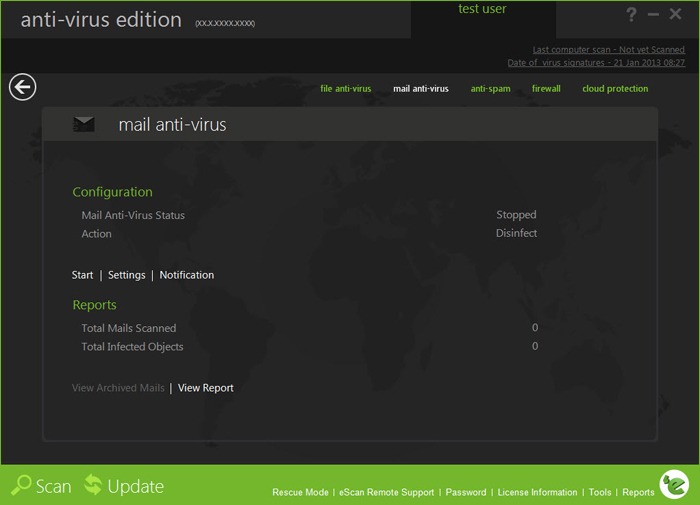Click the Action label

tap(96, 234)
